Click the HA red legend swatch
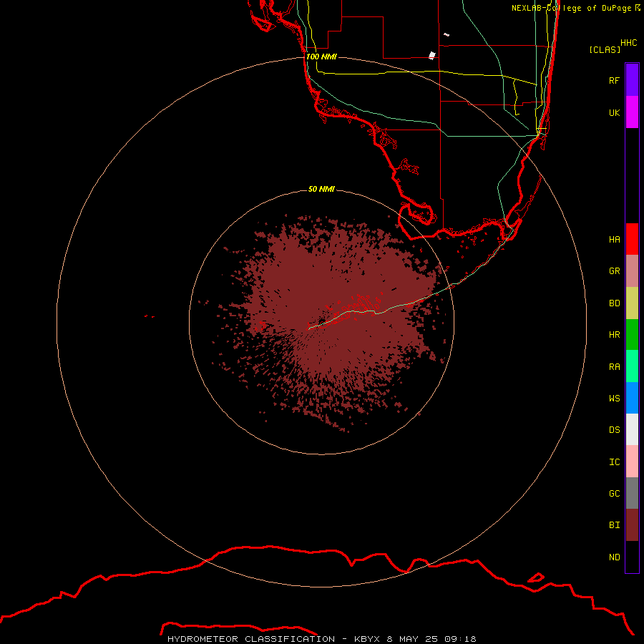 pos(632,239)
